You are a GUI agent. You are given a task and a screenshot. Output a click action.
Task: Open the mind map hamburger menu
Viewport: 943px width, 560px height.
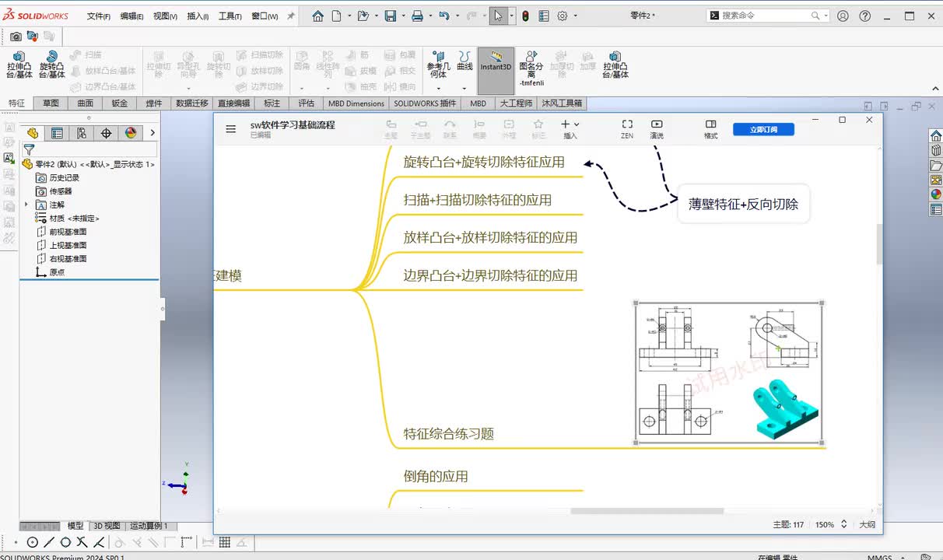231,129
